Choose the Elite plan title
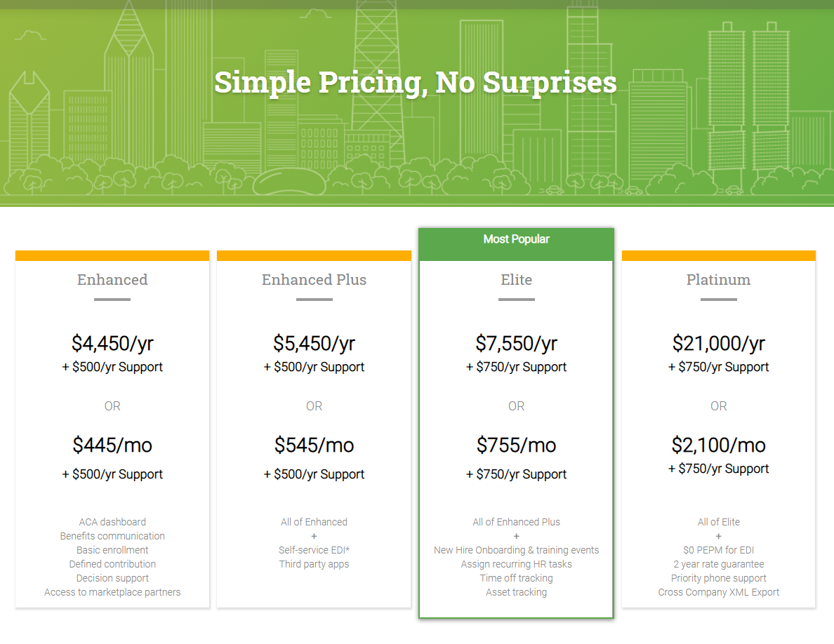Image resolution: width=834 pixels, height=644 pixels. point(516,279)
